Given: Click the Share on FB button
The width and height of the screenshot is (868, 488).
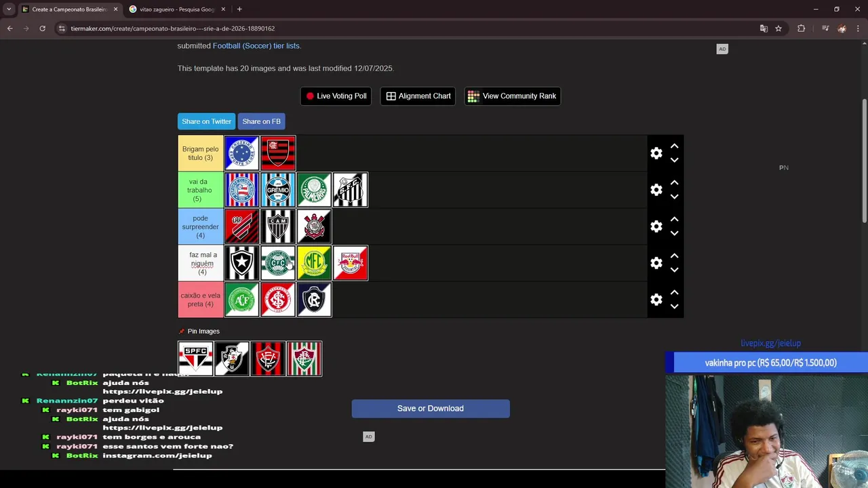Looking at the screenshot, I should coord(261,121).
